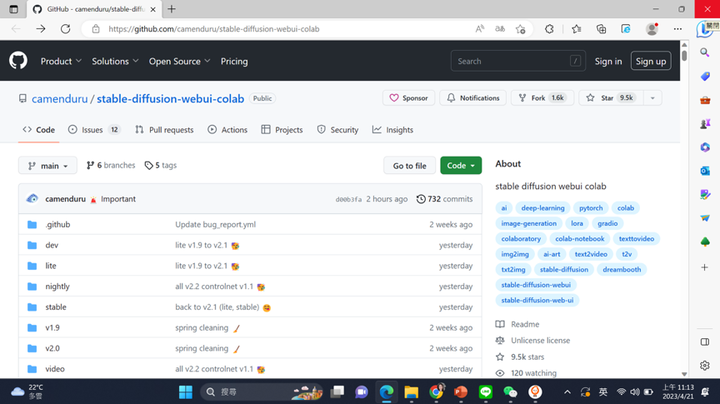Select the deep-learning topic tag
Viewport: 720px width, 404px height.
click(x=543, y=208)
